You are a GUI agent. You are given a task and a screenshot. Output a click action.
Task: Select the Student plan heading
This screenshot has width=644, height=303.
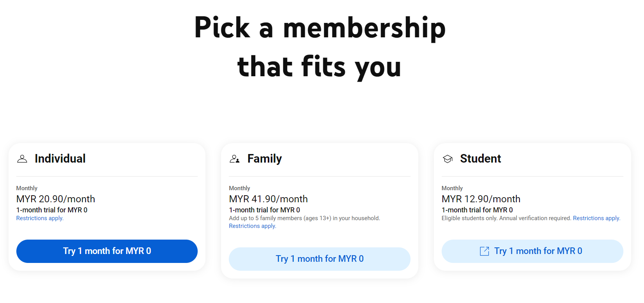coord(480,159)
